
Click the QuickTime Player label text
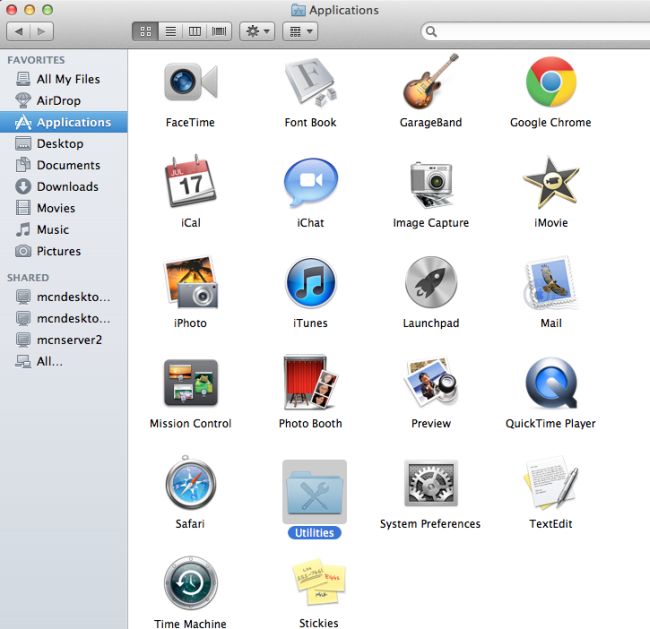[x=551, y=423]
